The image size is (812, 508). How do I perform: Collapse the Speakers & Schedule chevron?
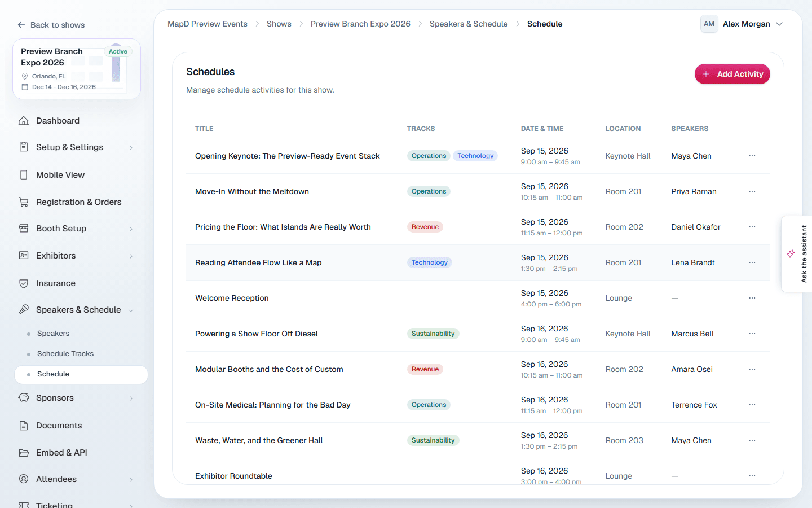coord(131,310)
